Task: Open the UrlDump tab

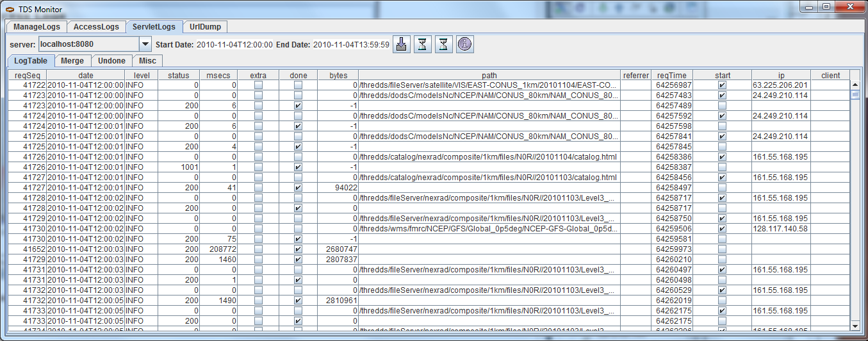Action: point(205,27)
